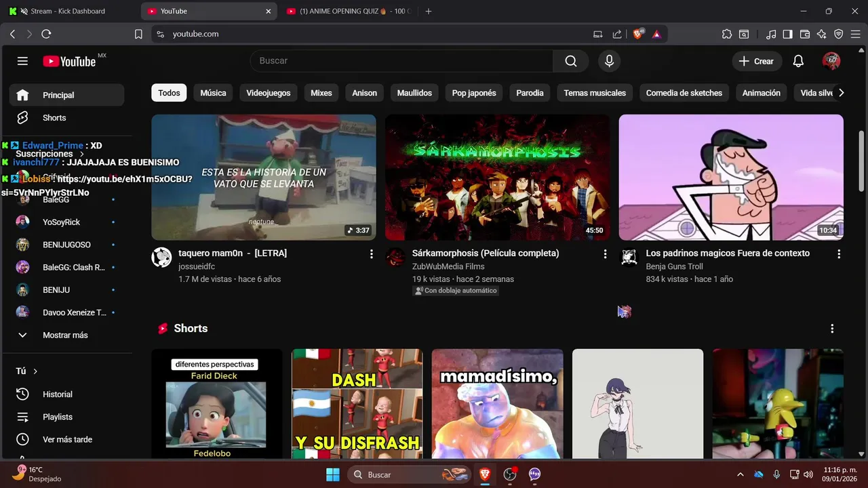Click taskbar Buscar search box
Image resolution: width=868 pixels, height=488 pixels.
click(x=410, y=474)
